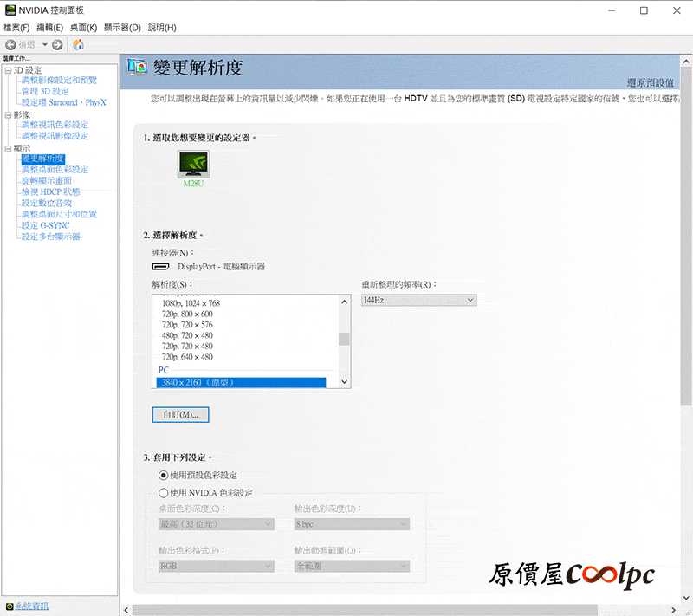
Task: Open 設定多台顯示器 page
Action: [51, 237]
